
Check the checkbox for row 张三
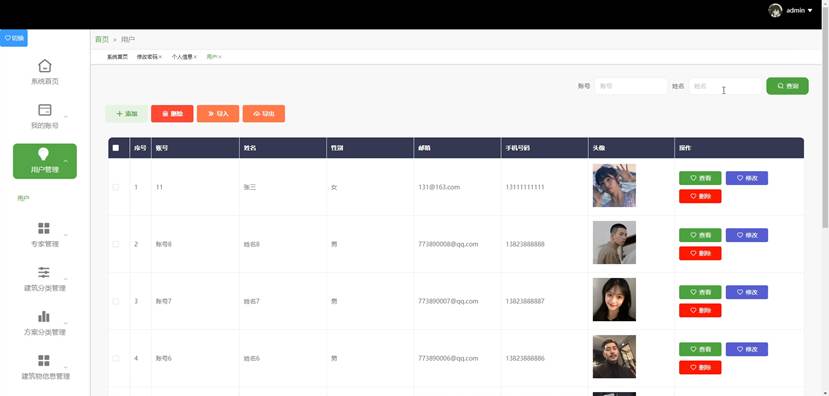tap(116, 187)
